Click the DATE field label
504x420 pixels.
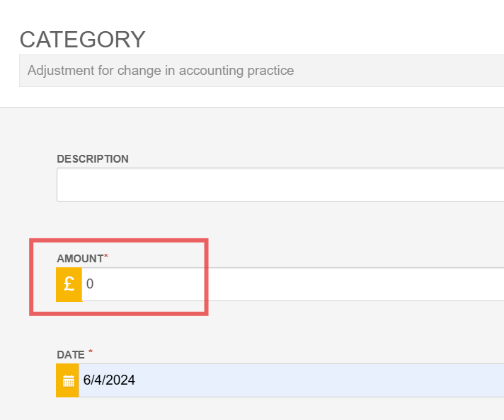pos(71,355)
